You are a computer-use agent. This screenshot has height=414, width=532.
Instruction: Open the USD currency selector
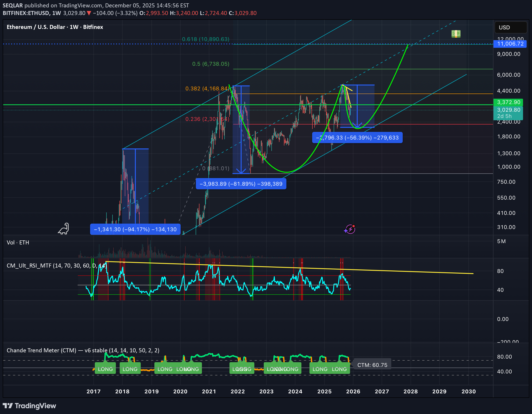pos(510,27)
